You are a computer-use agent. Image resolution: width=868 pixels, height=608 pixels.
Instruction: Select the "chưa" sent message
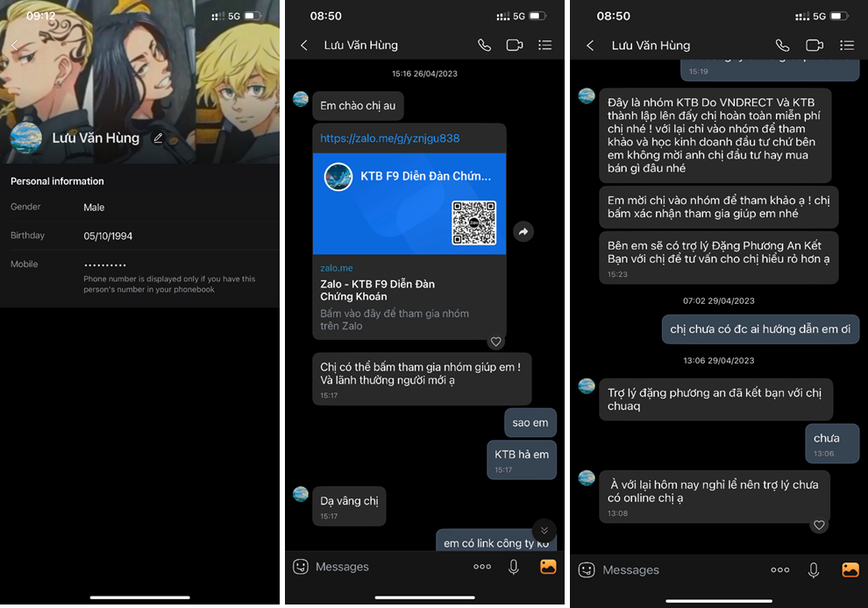pos(832,443)
